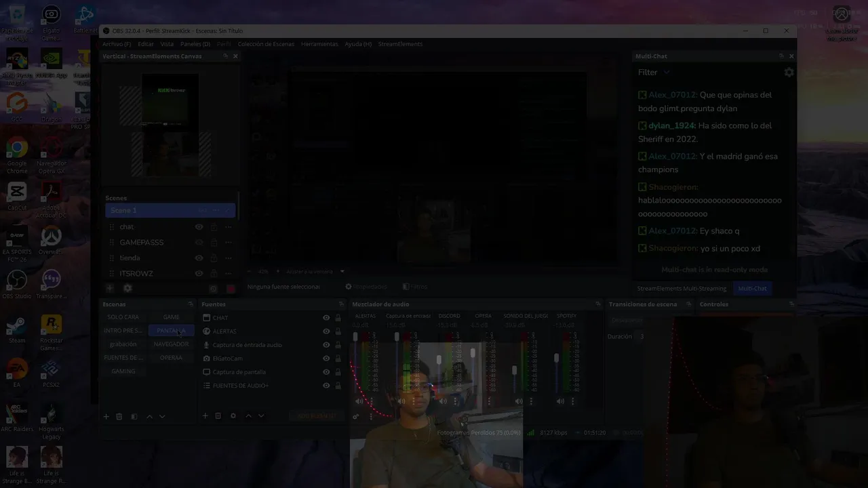Open Steam desktop shortcut
The height and width of the screenshot is (488, 868).
click(x=17, y=331)
